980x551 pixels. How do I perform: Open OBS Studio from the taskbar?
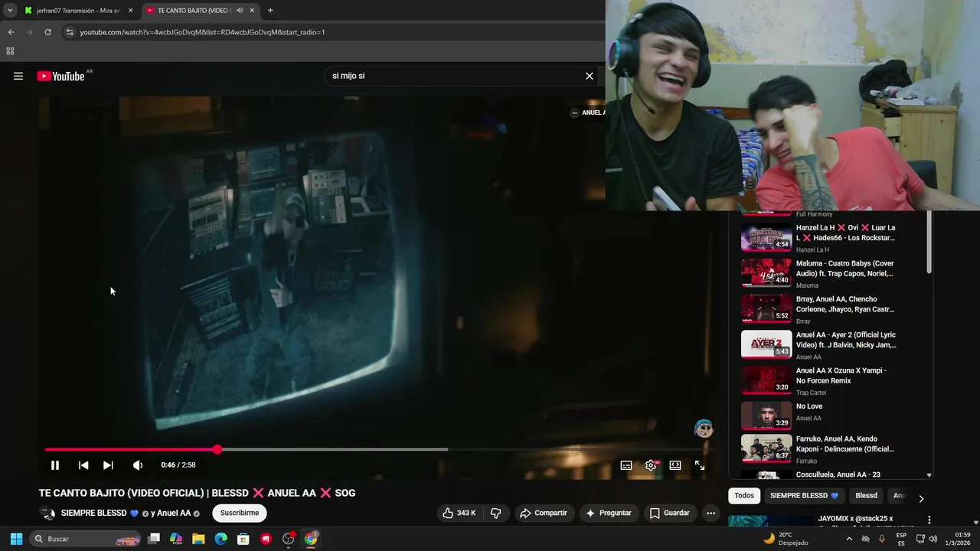(289, 539)
